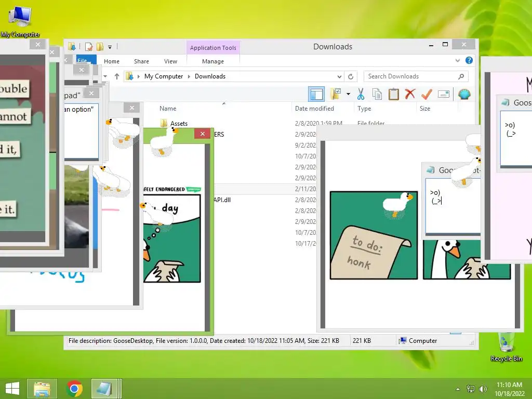
Task: Click the shell globe icon in toolbar
Action: [464, 94]
